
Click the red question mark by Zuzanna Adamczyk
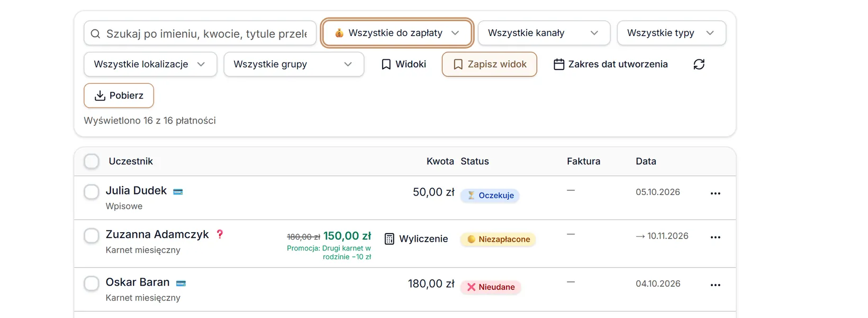click(220, 234)
